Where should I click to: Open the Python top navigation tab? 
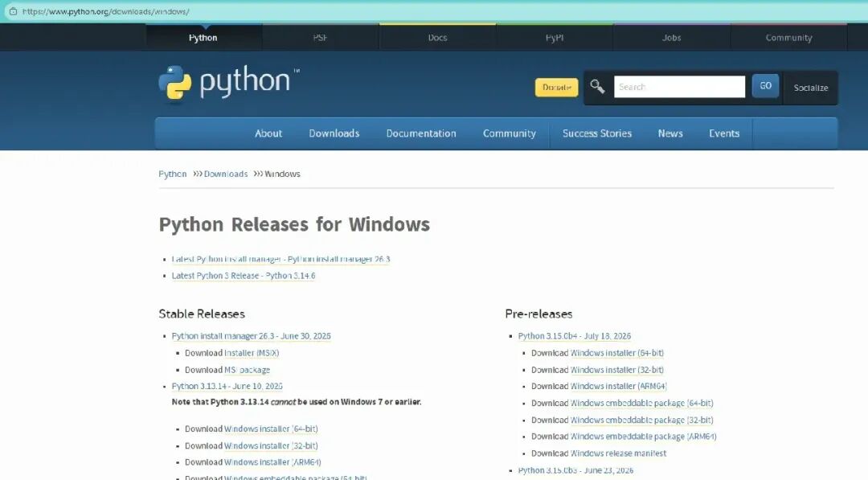[x=203, y=38]
